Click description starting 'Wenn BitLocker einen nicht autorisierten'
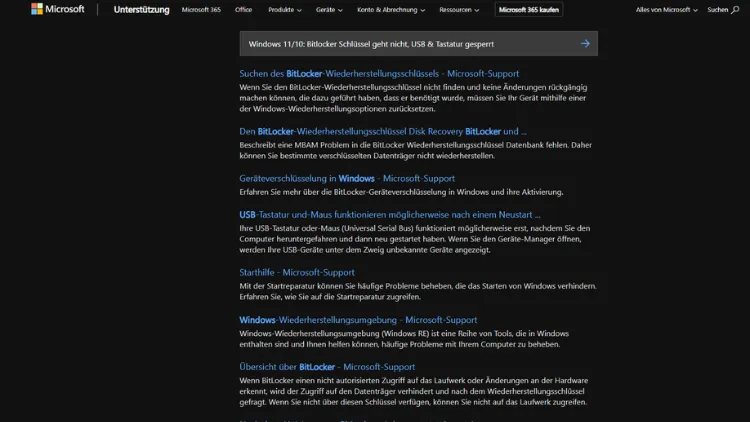 414,391
